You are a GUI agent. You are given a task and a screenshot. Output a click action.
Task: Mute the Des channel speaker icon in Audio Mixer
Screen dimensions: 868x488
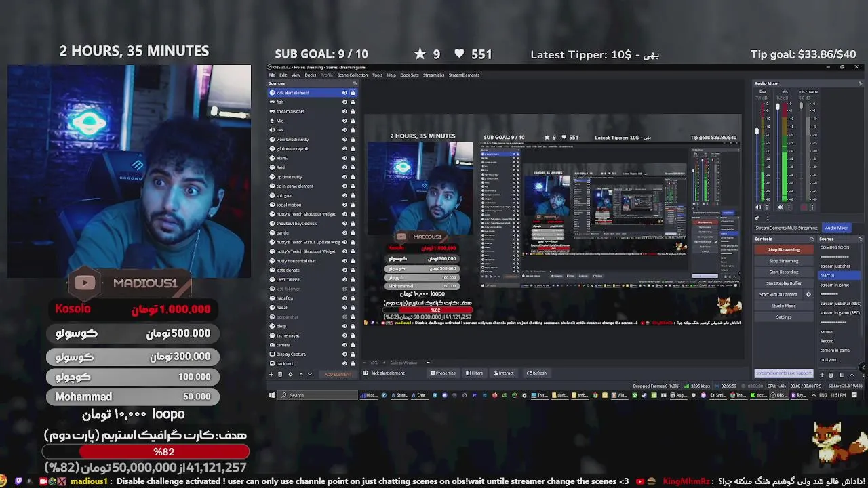(x=758, y=207)
